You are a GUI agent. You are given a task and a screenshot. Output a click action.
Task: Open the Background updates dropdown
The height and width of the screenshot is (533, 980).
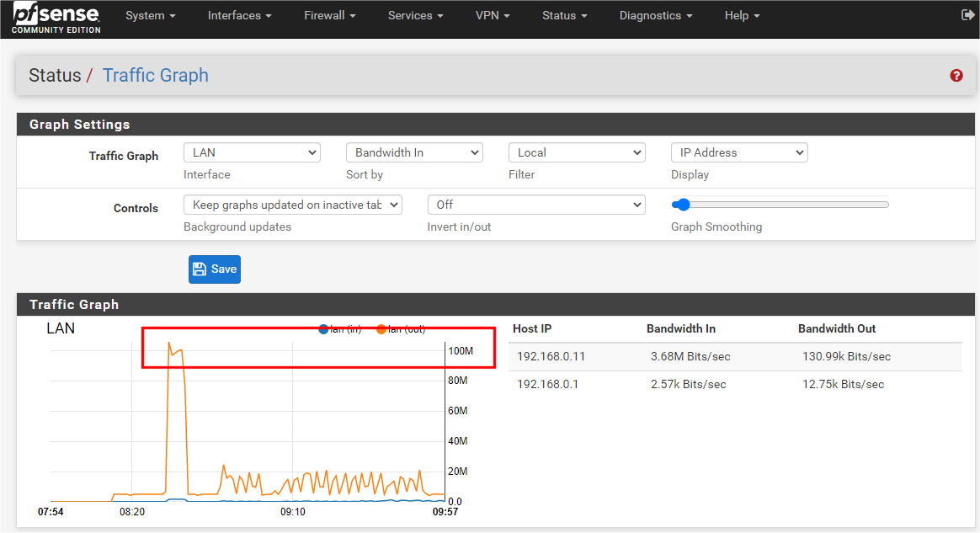point(292,205)
